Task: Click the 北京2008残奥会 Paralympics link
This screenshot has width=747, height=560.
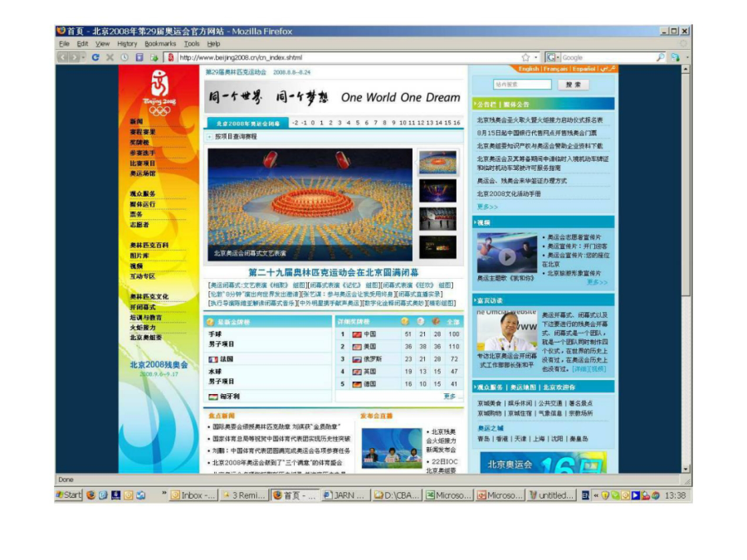Action: (x=159, y=365)
